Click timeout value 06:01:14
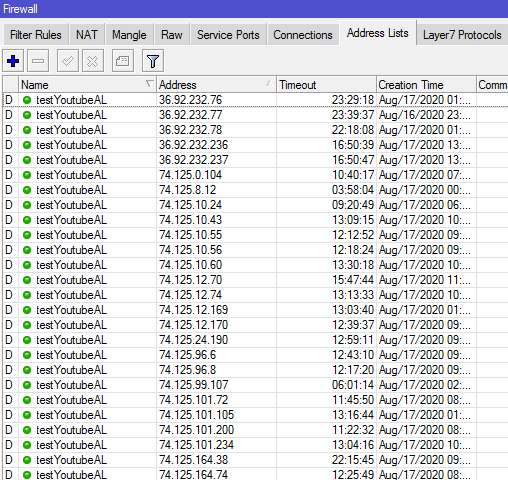The height and width of the screenshot is (480, 508). click(x=353, y=385)
